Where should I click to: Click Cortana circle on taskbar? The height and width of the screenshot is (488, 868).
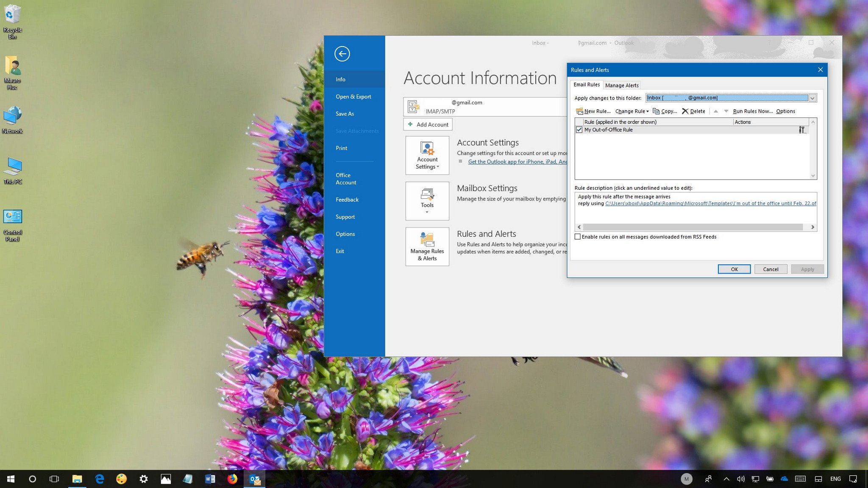[x=32, y=479]
